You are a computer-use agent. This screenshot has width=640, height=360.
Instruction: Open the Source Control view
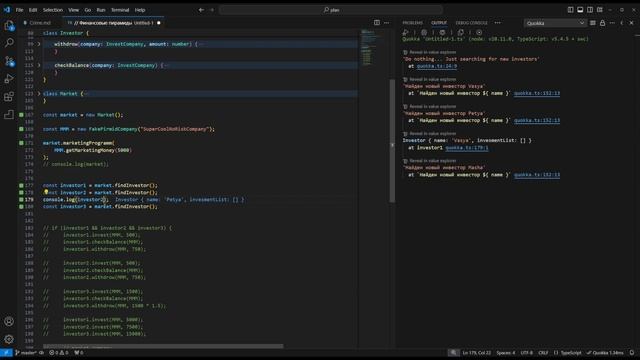click(9, 61)
